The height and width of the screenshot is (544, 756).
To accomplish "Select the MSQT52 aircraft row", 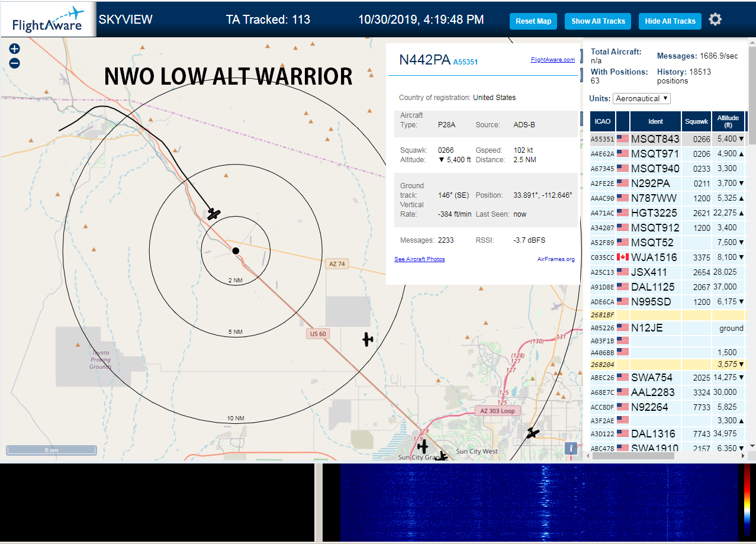I will 668,243.
